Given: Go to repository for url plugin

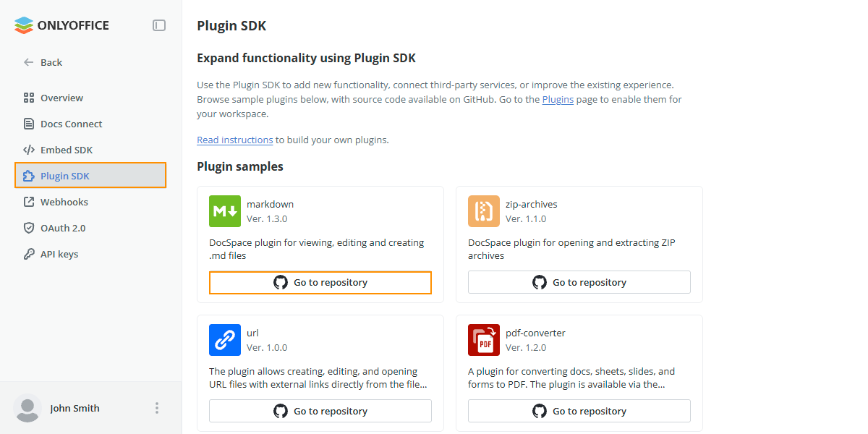Looking at the screenshot, I should coord(320,411).
